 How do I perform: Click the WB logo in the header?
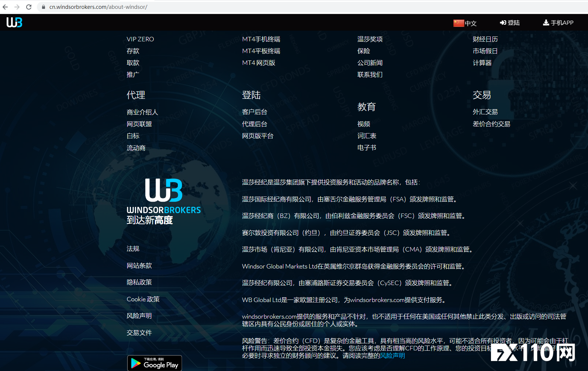point(14,22)
